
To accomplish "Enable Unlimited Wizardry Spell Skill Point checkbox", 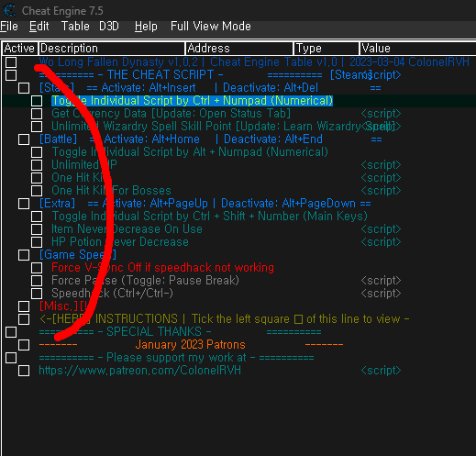I will point(37,127).
